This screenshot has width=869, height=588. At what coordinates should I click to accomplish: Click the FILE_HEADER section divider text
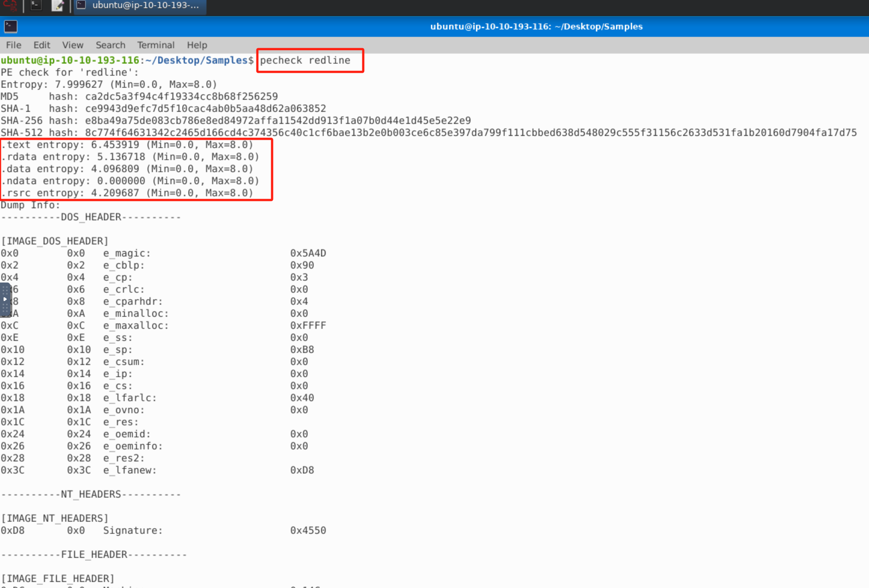click(94, 555)
